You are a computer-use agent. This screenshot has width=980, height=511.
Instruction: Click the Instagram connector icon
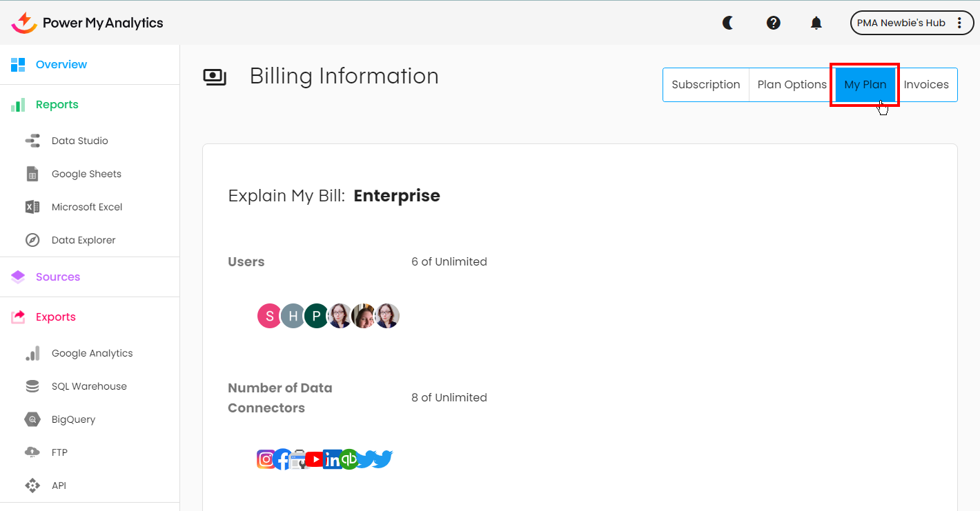(266, 459)
